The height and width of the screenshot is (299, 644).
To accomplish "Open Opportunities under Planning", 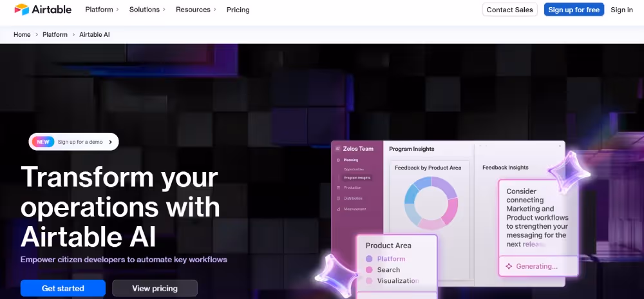I will coord(354,169).
